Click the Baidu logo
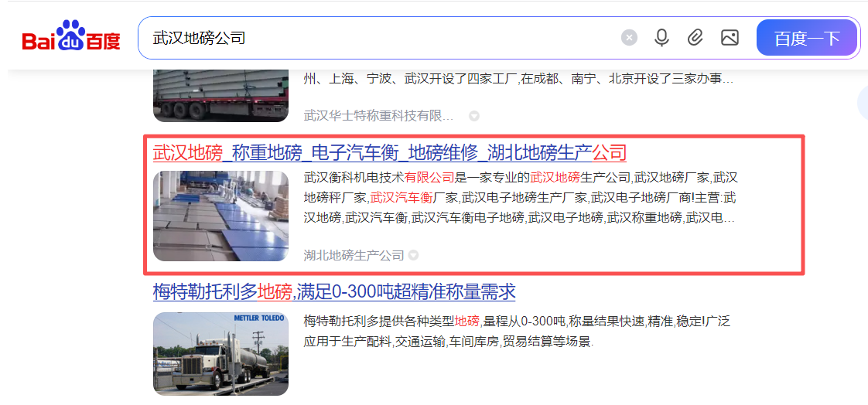Viewport: 868px width, 405px height. [71, 36]
